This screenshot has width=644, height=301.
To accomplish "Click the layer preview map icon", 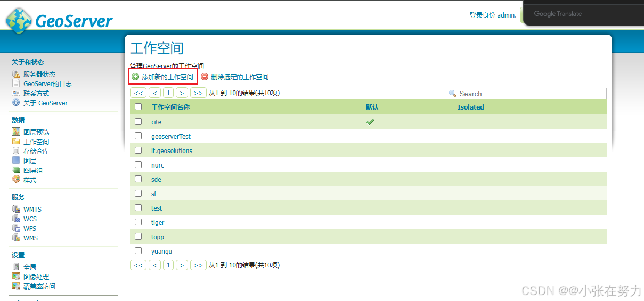I will 16,132.
